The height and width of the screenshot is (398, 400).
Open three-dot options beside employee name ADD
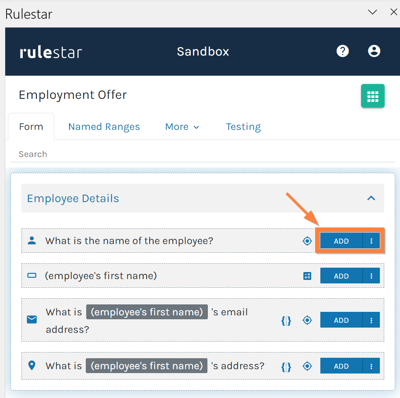pyautogui.click(x=371, y=241)
